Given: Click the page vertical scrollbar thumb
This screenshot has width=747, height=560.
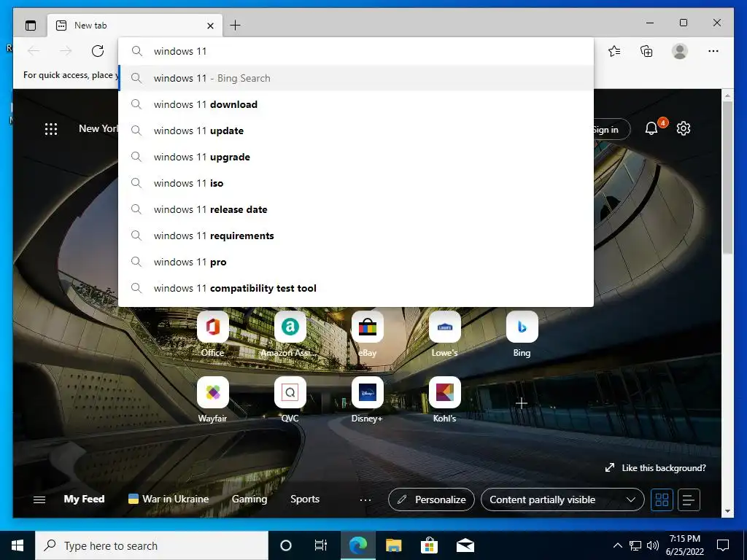Looking at the screenshot, I should [727, 176].
